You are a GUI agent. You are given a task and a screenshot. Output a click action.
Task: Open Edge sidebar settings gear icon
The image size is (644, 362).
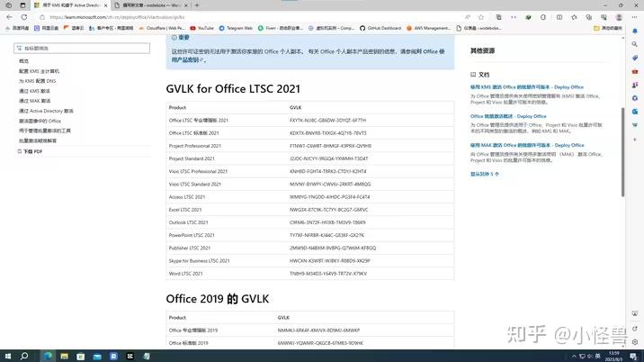click(635, 342)
